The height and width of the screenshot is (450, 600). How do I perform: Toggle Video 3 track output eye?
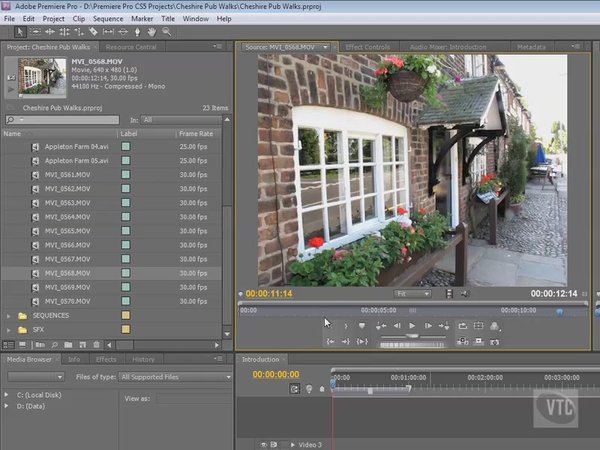coord(264,443)
